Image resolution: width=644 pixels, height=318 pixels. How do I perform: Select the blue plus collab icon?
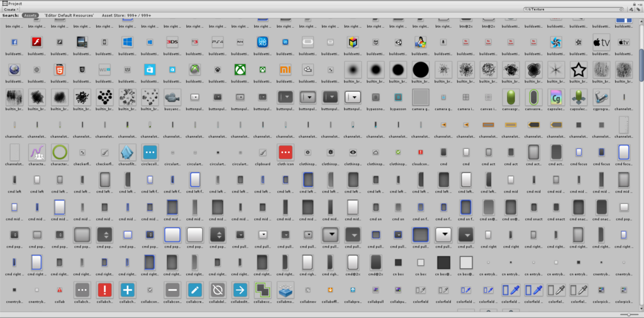point(127,290)
